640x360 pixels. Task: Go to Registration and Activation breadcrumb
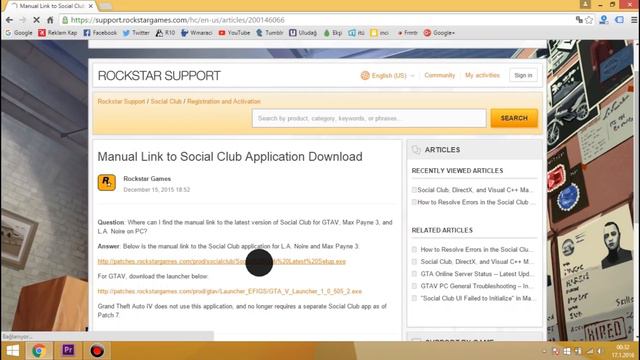click(224, 101)
